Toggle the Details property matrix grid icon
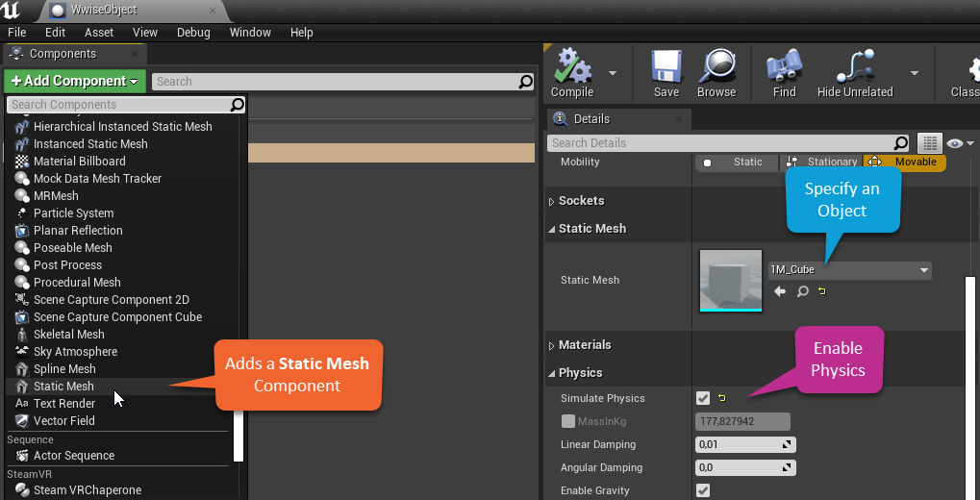This screenshot has height=500, width=980. click(x=930, y=143)
